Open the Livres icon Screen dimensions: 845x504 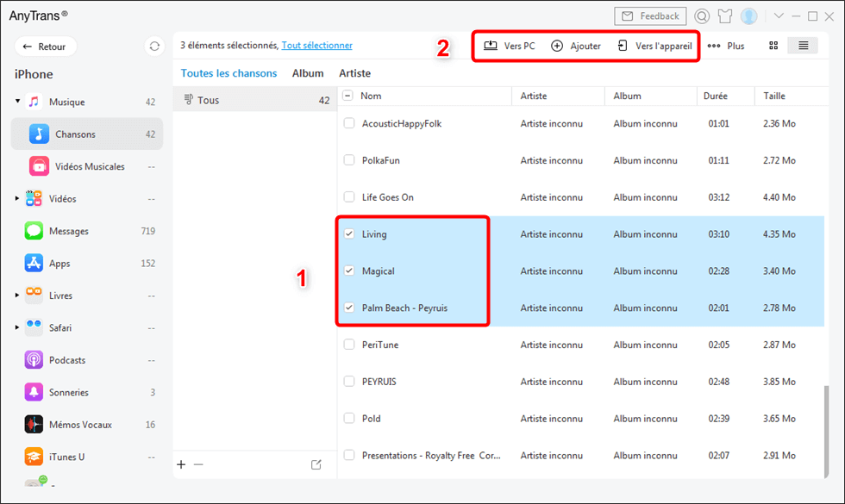coord(34,295)
